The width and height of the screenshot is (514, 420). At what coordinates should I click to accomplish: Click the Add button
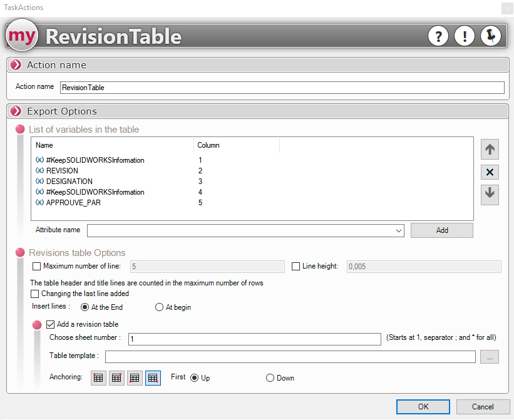[441, 230]
